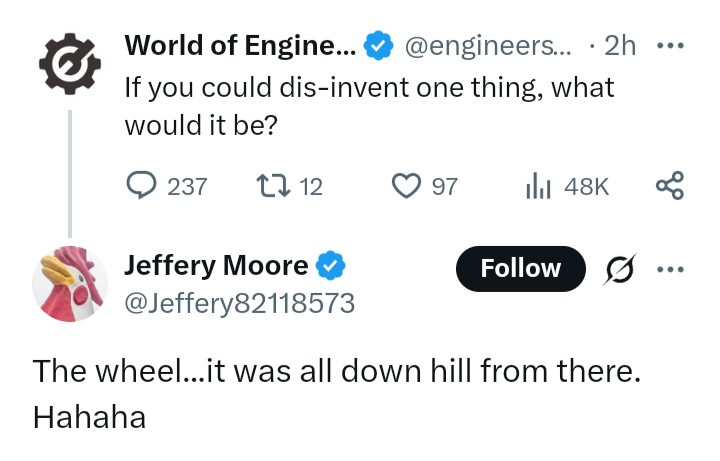Viewport: 720px width, 461px height.
Task: Visit the @engineers... handle link
Action: click(488, 46)
